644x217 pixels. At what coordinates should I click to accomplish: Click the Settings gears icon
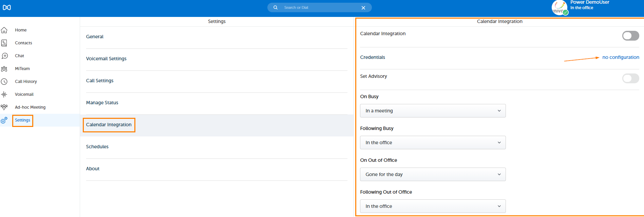[x=4, y=120]
